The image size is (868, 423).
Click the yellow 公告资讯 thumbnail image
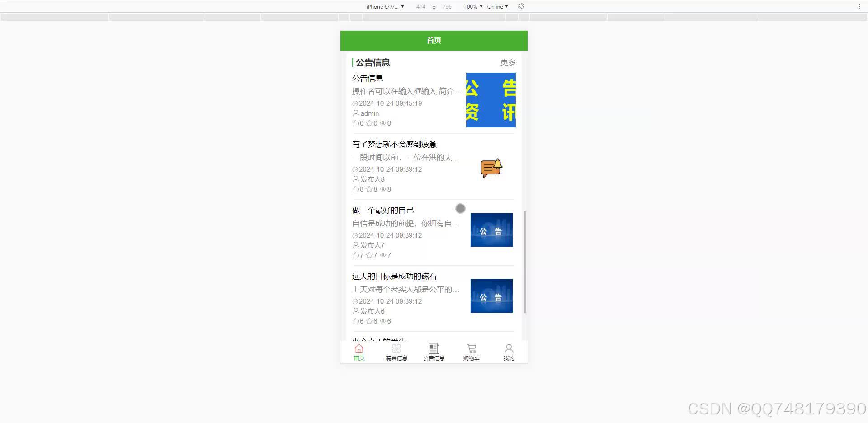(491, 100)
